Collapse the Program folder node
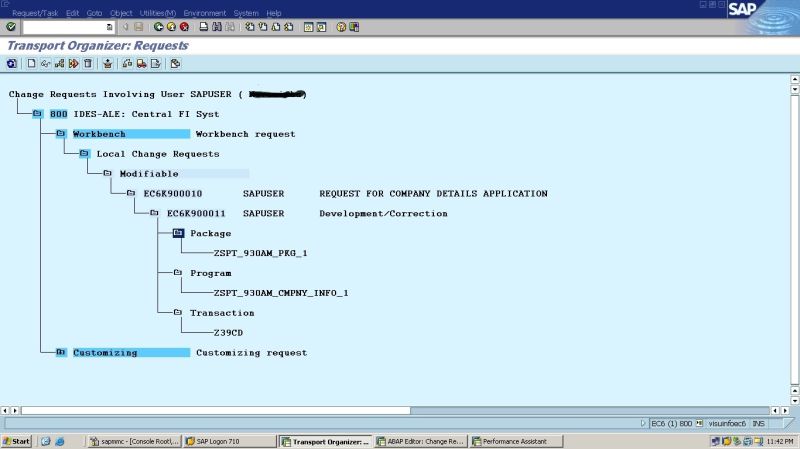This screenshot has height=449, width=800. (x=178, y=273)
